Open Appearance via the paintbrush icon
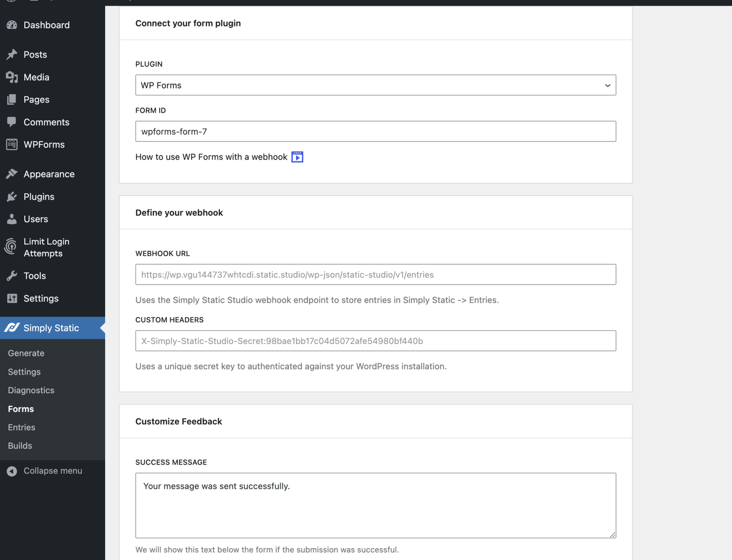 (11, 174)
